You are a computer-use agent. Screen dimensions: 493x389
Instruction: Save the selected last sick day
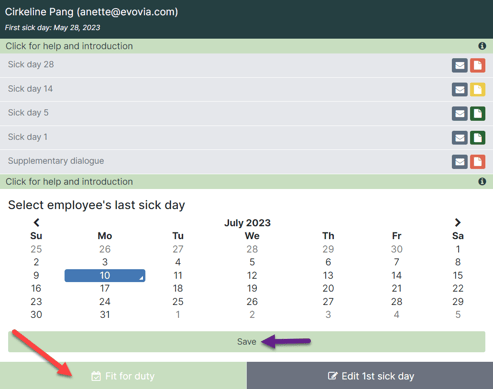point(247,342)
